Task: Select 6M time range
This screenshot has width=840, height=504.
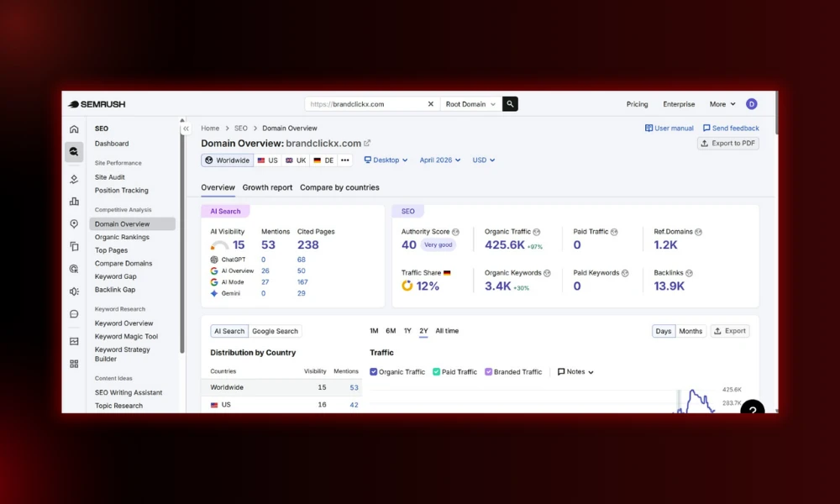Action: 391,331
